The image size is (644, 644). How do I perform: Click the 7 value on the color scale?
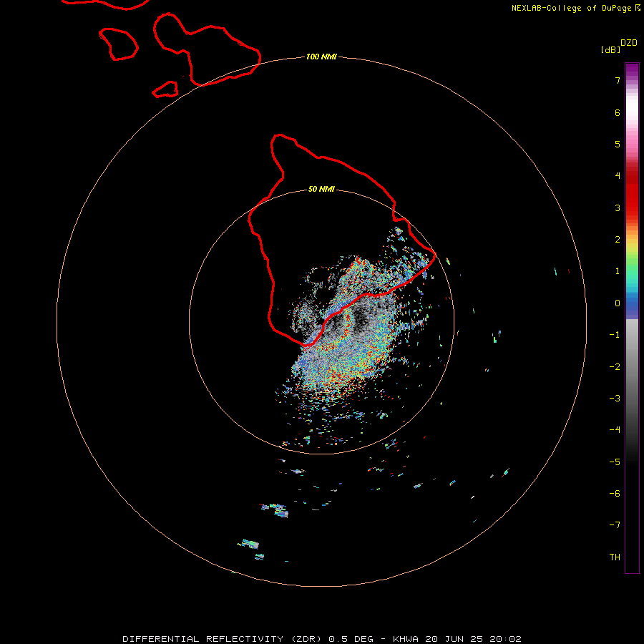(618, 80)
